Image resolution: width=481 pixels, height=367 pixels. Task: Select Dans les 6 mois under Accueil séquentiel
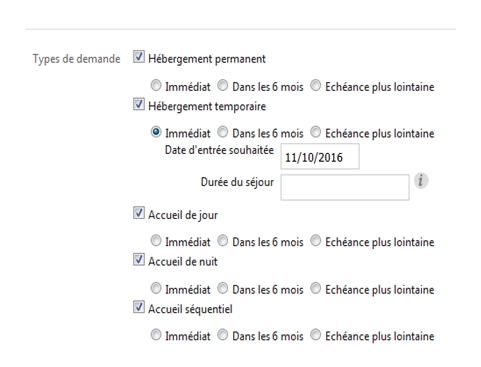pos(223,335)
